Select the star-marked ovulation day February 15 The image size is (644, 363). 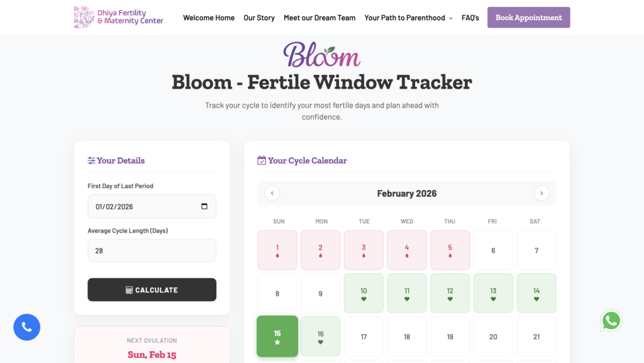(x=277, y=336)
